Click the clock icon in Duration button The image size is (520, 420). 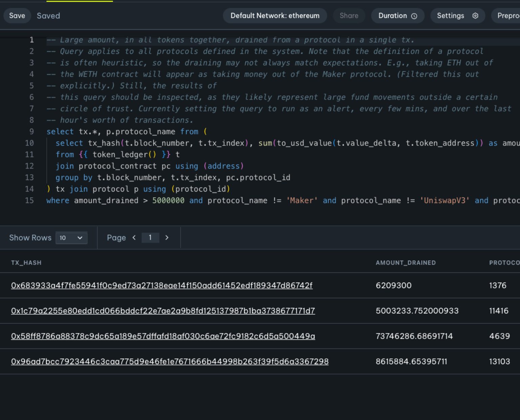coord(414,16)
